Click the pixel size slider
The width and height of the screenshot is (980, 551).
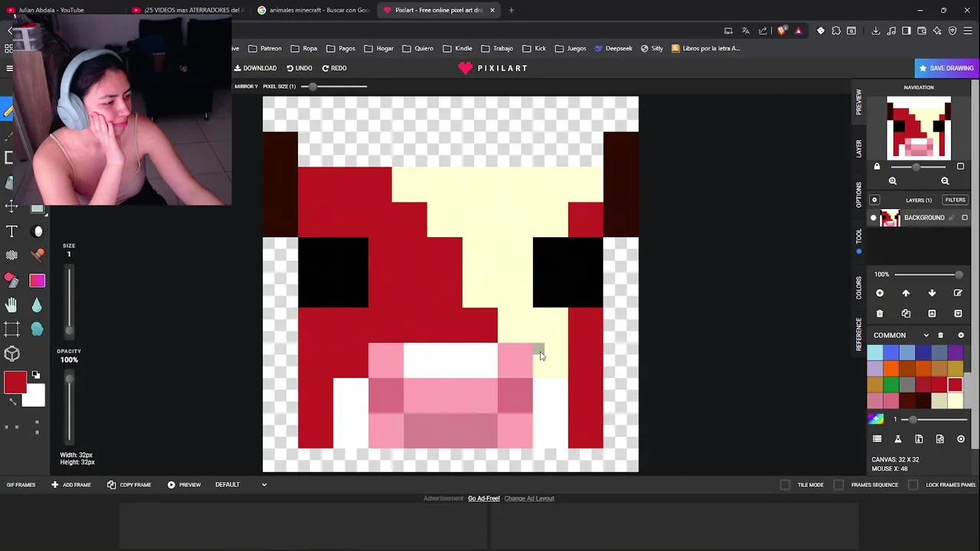point(333,86)
